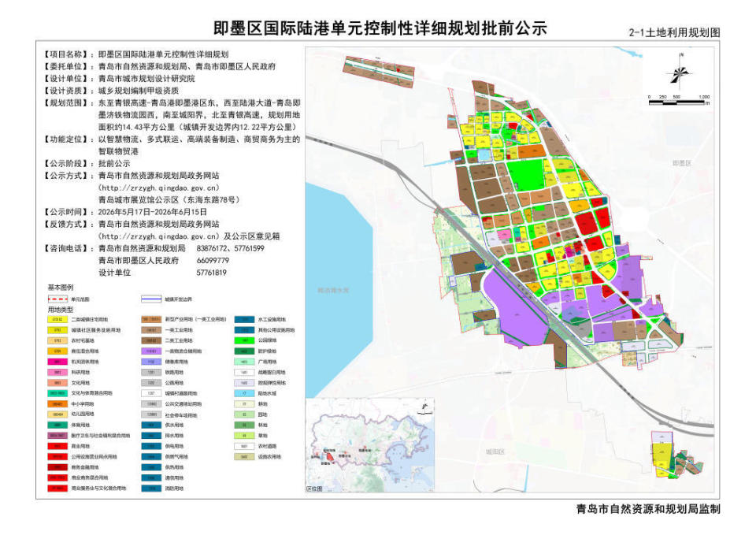The height and width of the screenshot is (535, 756).
Task: Click the blue line 城镇开发边界 legend symbol
Action: tap(151, 299)
